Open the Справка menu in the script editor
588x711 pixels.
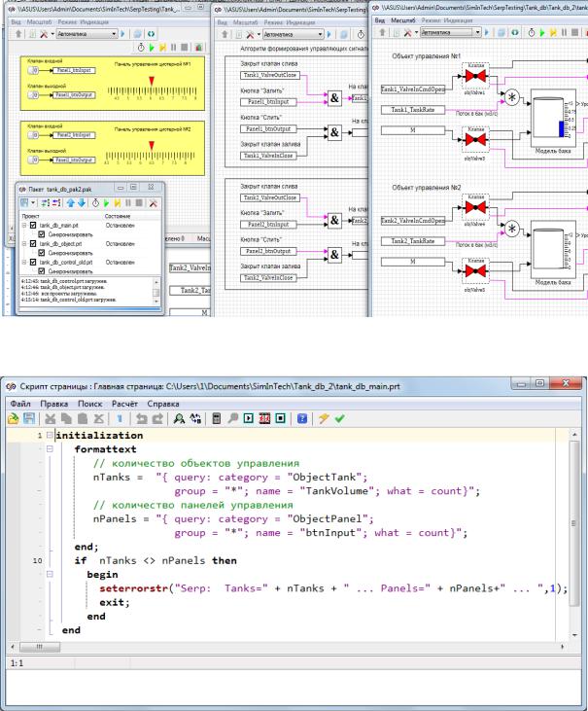(x=163, y=404)
